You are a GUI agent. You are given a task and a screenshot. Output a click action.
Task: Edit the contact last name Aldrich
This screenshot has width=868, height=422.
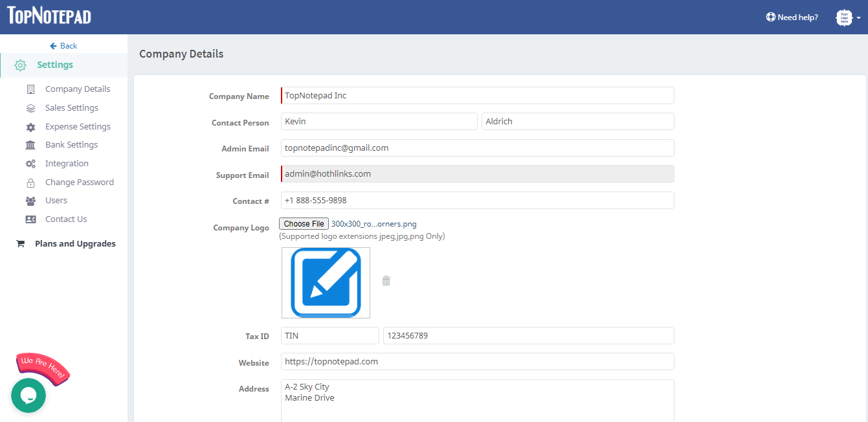[x=578, y=122]
